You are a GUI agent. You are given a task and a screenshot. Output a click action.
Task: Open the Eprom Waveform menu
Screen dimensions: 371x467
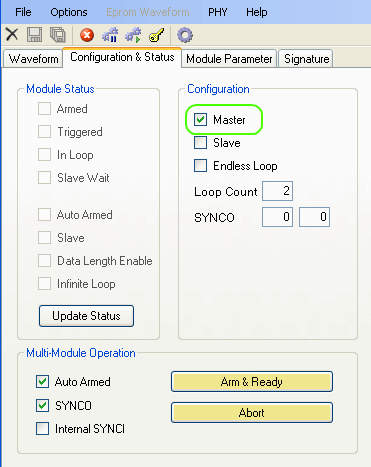(148, 12)
